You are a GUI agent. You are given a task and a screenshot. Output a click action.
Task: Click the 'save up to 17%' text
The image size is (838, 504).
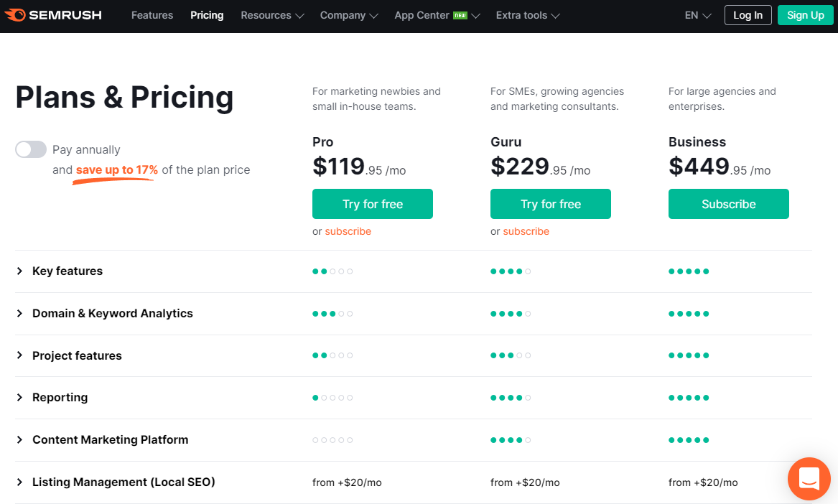[x=116, y=170]
